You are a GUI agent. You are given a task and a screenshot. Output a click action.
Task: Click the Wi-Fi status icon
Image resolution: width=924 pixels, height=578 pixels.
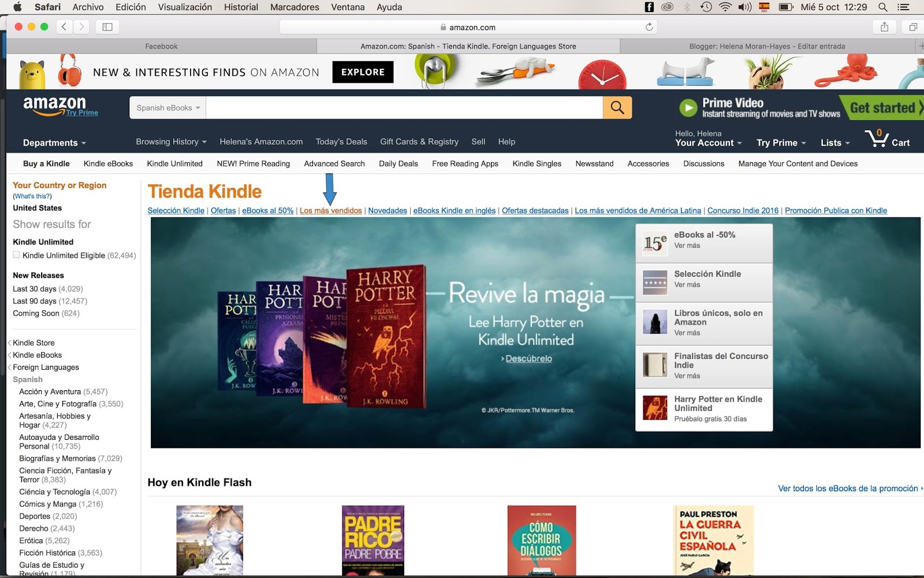pyautogui.click(x=725, y=7)
